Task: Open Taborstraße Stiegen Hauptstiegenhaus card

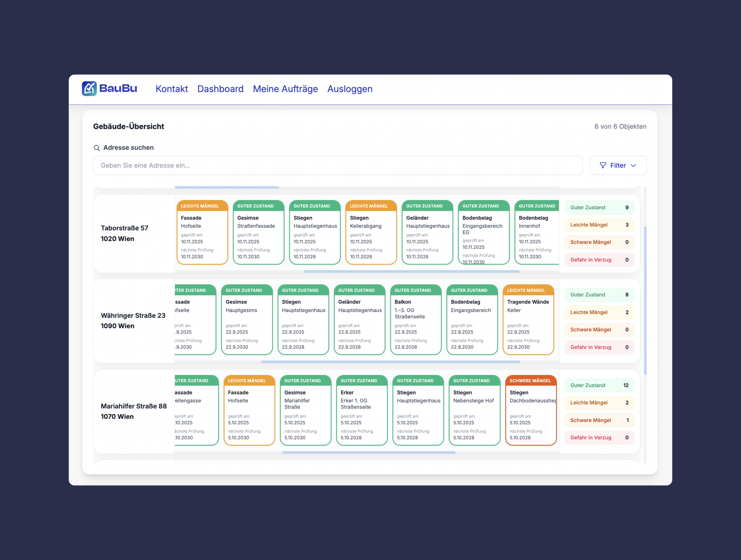Action: 315,232
